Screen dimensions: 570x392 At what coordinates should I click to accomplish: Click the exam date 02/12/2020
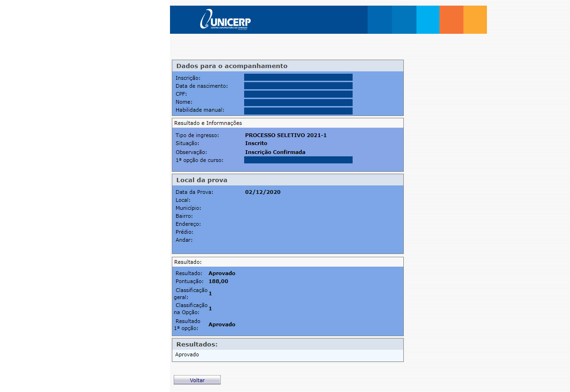pos(262,192)
